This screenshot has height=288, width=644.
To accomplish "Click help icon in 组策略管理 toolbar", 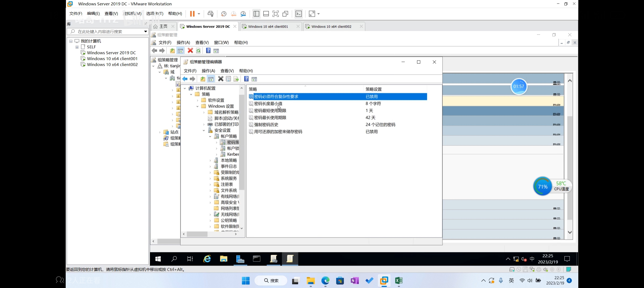I will pos(208,51).
